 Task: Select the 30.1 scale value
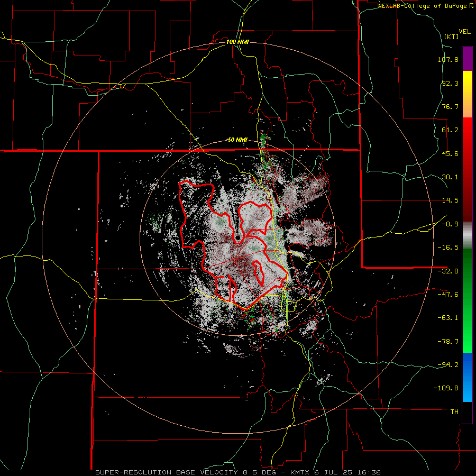coord(450,177)
